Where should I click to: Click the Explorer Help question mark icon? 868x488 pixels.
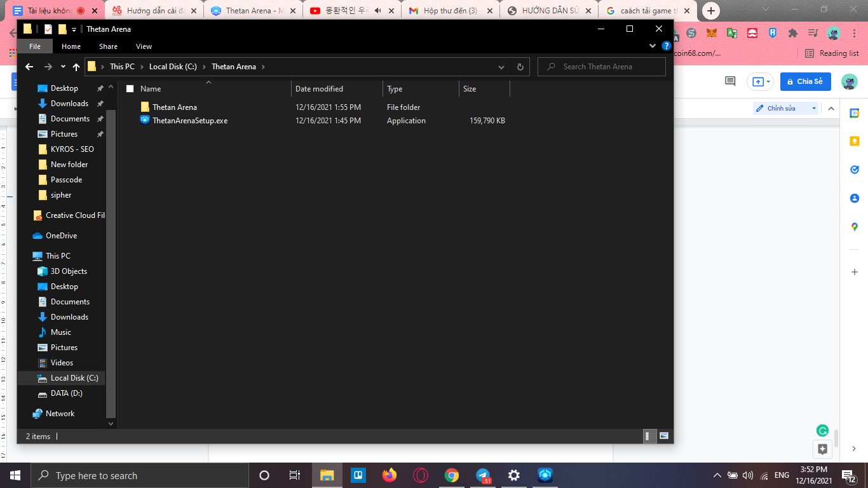[666, 46]
